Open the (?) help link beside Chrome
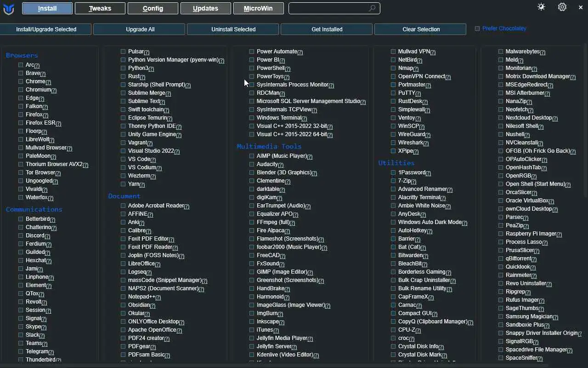The image size is (588, 368). click(x=48, y=82)
